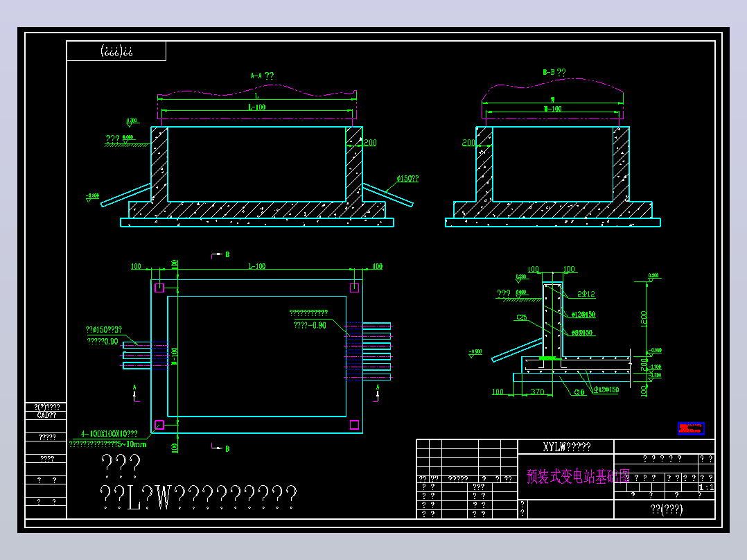This screenshot has width=747, height=560.
Task: Click the B-B section title label
Action: 554,73
